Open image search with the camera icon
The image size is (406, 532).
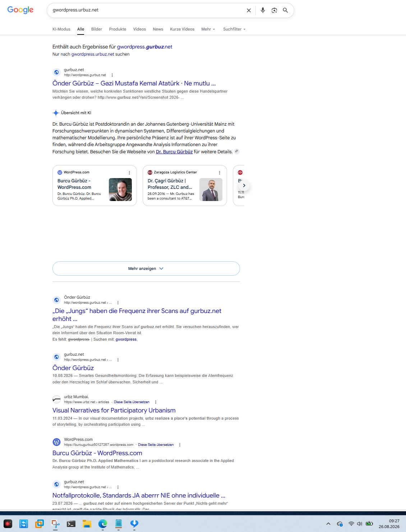pos(274,10)
